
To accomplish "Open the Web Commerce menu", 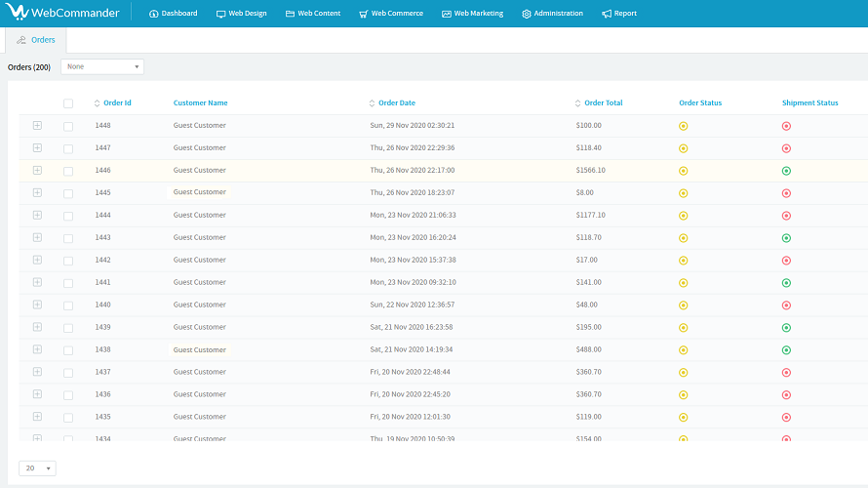I will tap(391, 14).
